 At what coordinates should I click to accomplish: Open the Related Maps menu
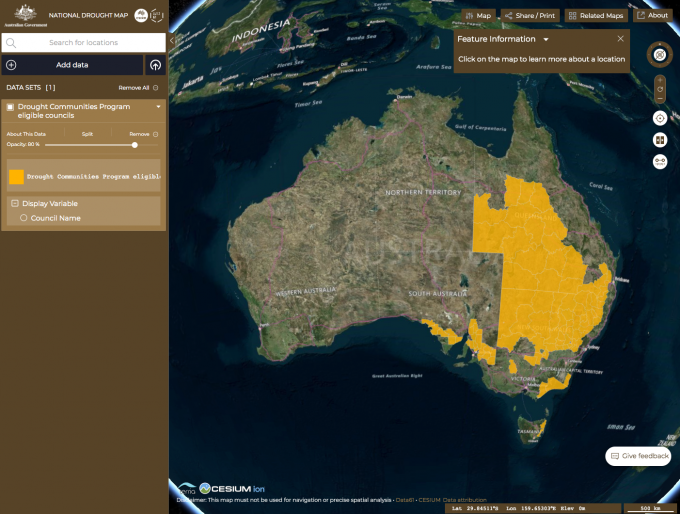click(596, 16)
